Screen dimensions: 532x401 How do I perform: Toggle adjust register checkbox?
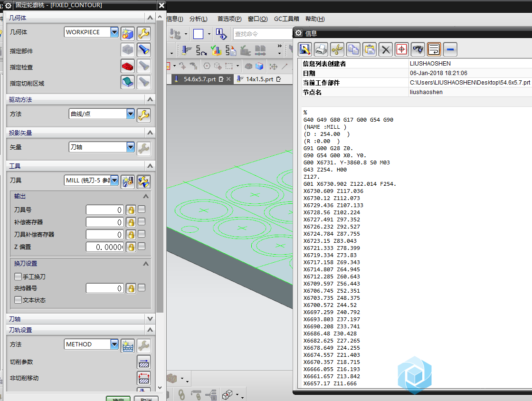click(142, 221)
